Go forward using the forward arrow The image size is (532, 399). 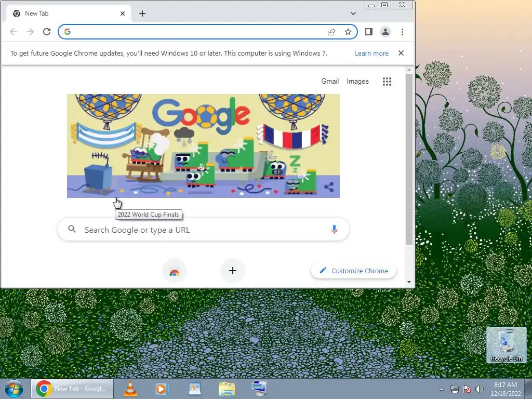point(30,32)
